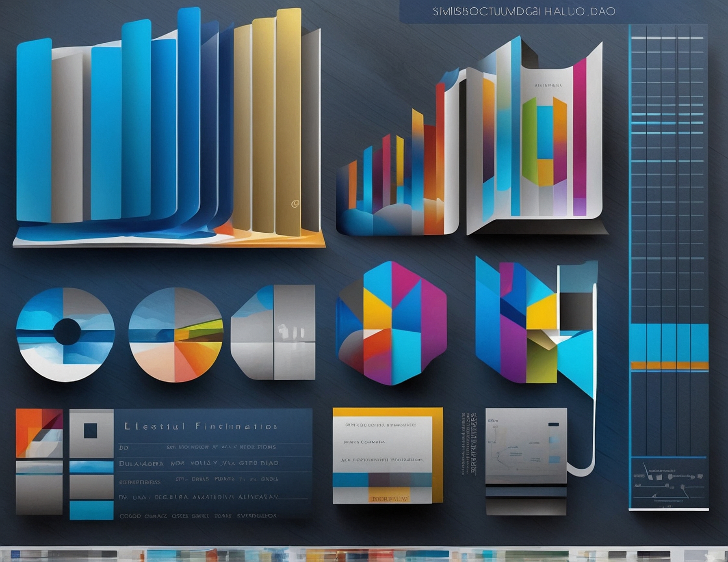Click the first text line in yellow card
Screen dimensions: 728x562
click(381, 425)
